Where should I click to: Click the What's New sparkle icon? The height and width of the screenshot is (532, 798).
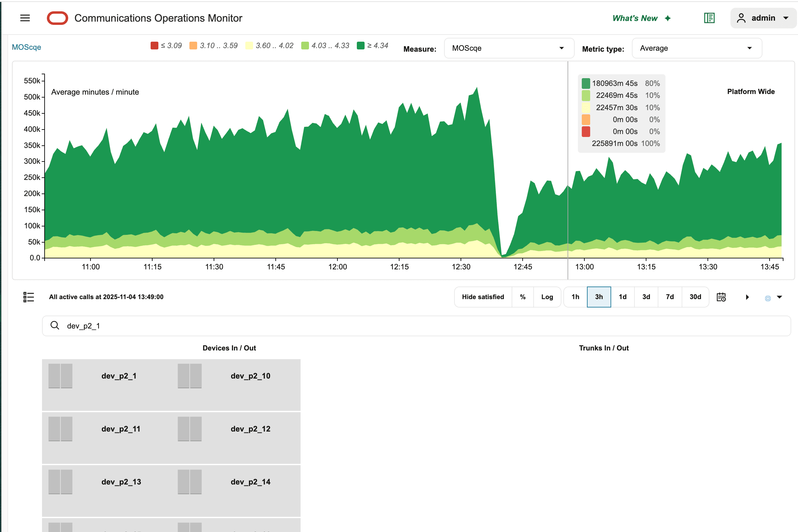[667, 18]
